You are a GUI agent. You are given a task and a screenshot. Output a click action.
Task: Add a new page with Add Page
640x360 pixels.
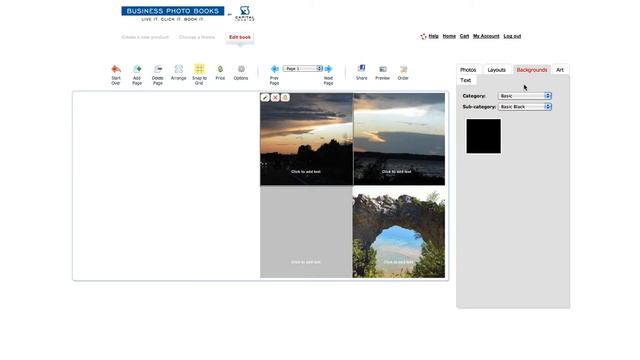click(x=137, y=69)
